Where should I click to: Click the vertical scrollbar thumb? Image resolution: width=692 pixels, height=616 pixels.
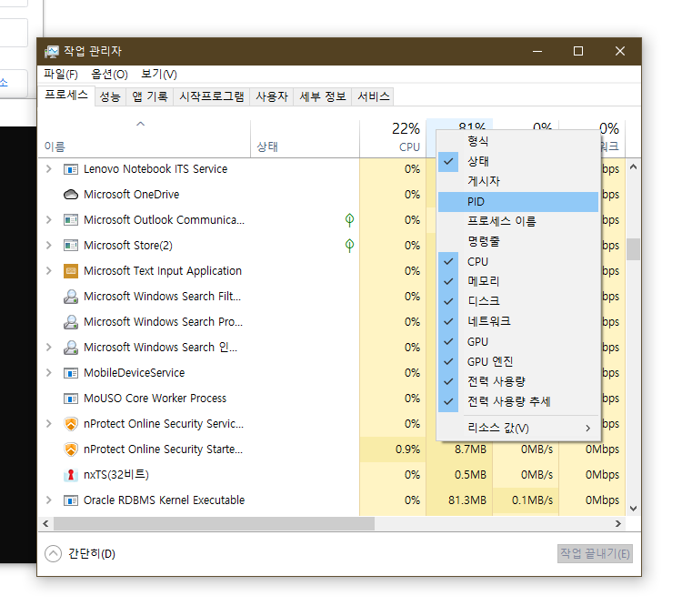(x=633, y=249)
